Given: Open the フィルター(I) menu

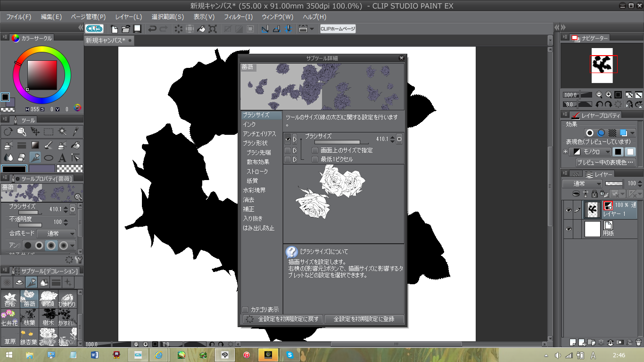Looking at the screenshot, I should click(x=238, y=17).
